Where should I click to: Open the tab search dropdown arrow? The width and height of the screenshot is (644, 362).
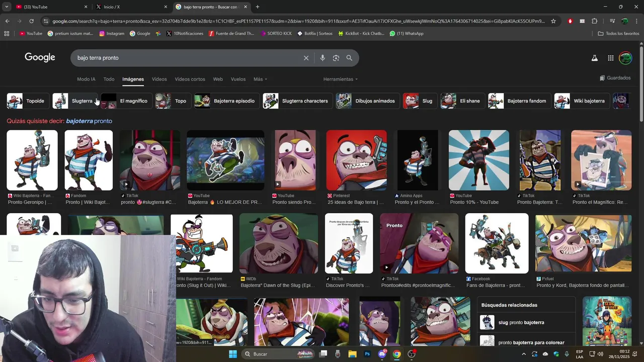[x=7, y=7]
